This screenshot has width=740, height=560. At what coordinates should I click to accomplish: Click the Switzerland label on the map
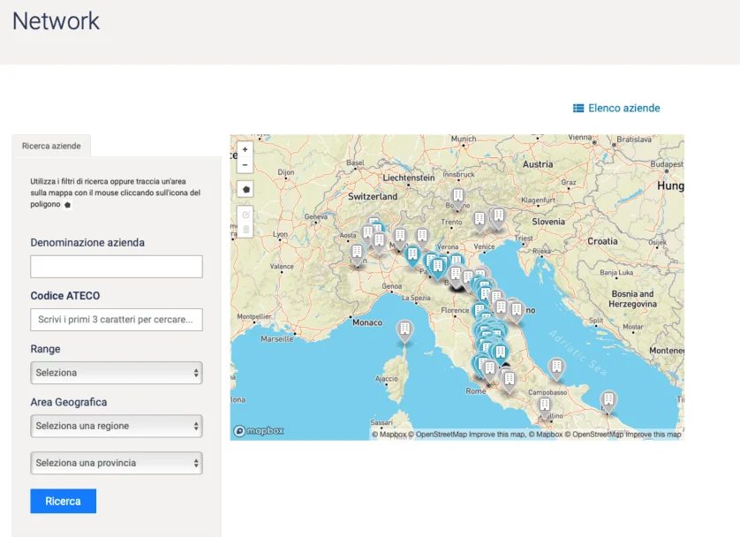pos(373,196)
